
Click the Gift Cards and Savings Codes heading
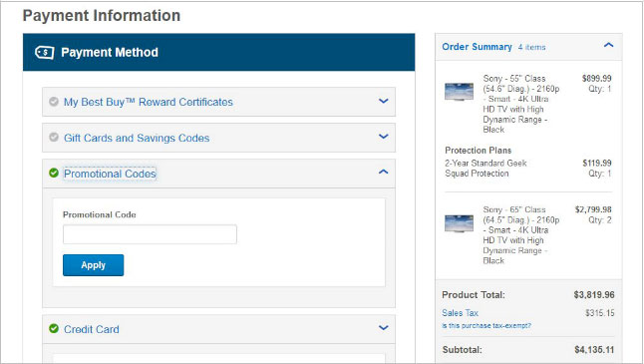(x=137, y=138)
